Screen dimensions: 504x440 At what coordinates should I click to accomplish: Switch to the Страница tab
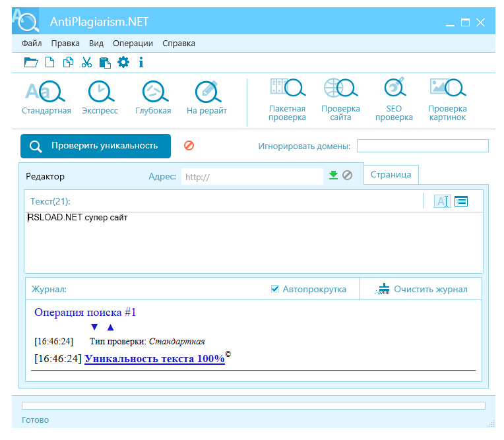tap(391, 175)
